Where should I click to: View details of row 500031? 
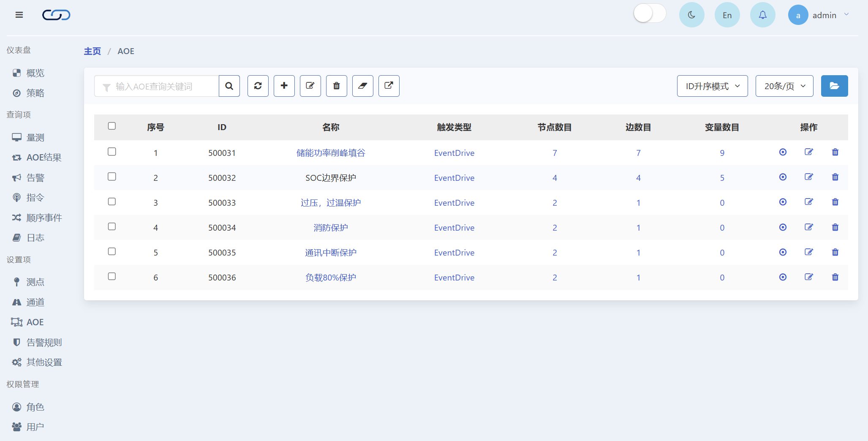[x=783, y=152]
